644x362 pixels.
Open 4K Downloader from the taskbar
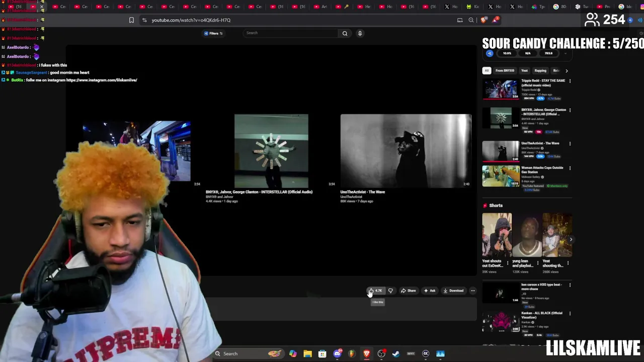click(x=426, y=354)
